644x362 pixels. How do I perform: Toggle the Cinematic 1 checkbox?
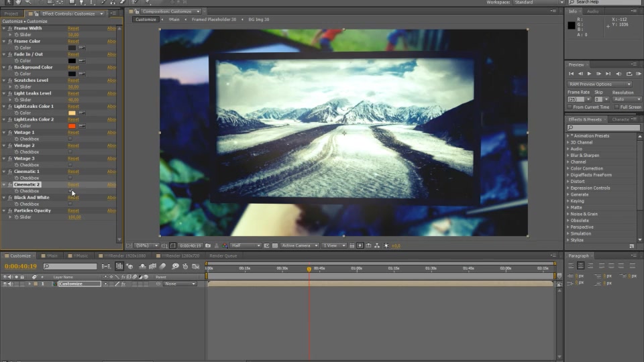[x=70, y=178]
